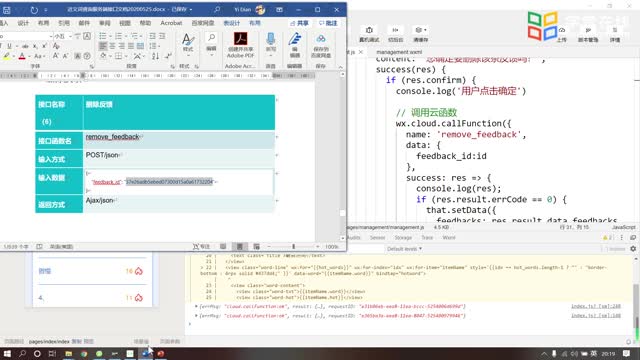640x360 pixels.
Task: Align paragraph left
Action: click(103, 46)
